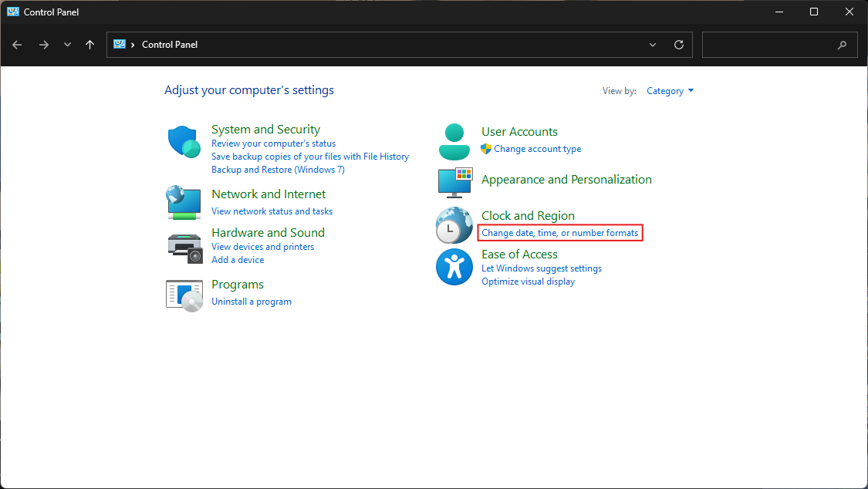868x489 pixels.
Task: Open Ease of Access category
Action: coord(519,255)
